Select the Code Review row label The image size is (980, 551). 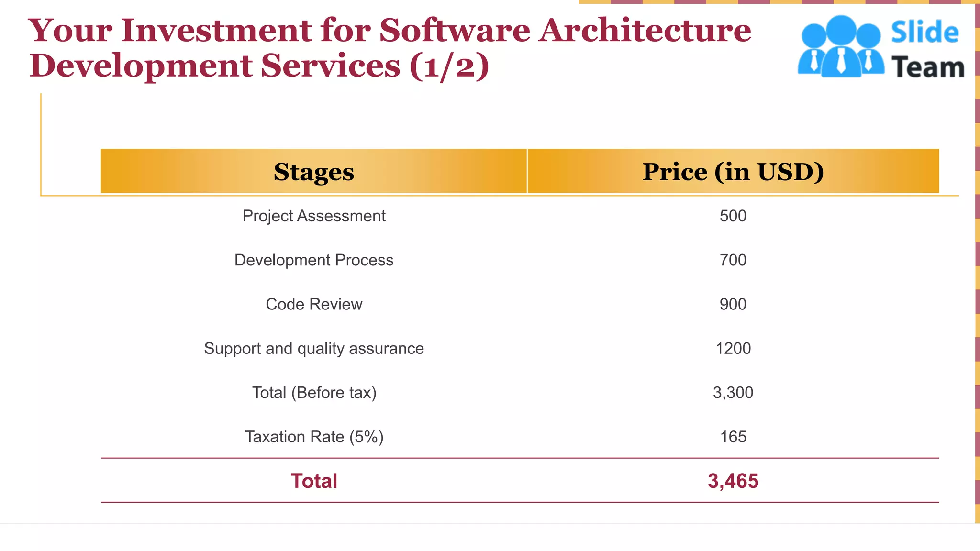[314, 304]
